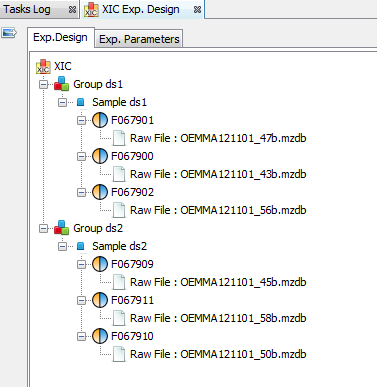Click file icon for OEMMA121101_43b.mzdb

coord(119,174)
